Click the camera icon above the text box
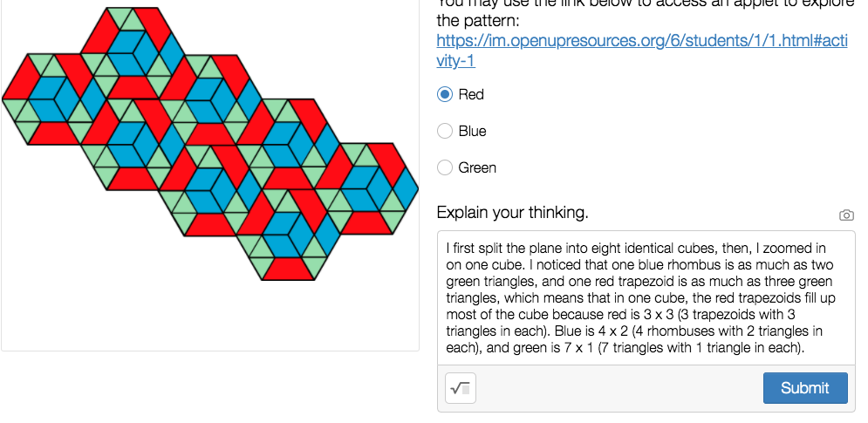The image size is (868, 423). 845,215
